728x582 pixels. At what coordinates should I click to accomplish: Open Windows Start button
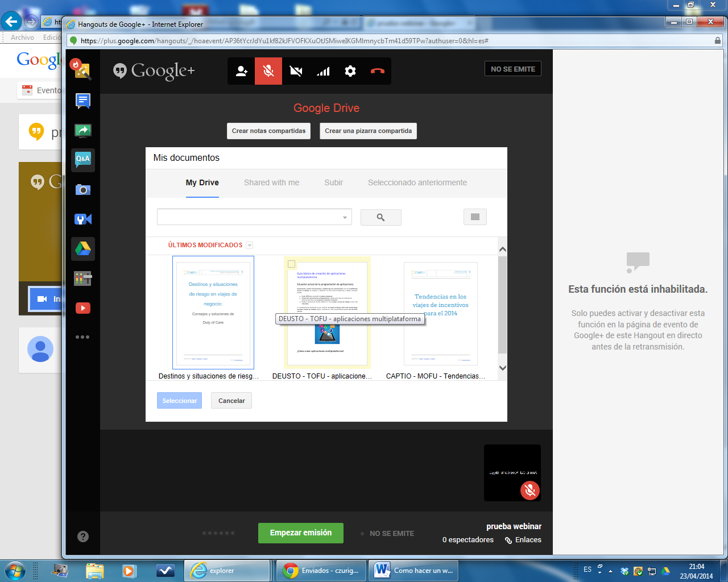coord(14,570)
